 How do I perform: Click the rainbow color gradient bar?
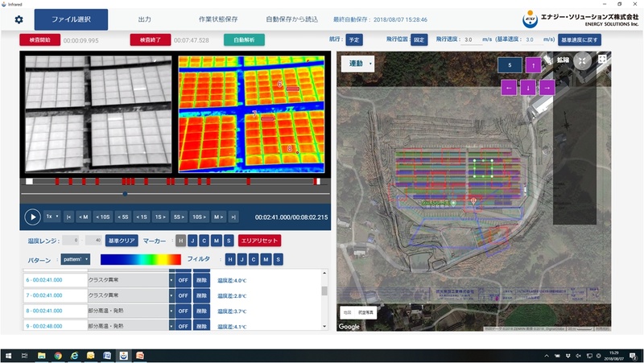[141, 259]
